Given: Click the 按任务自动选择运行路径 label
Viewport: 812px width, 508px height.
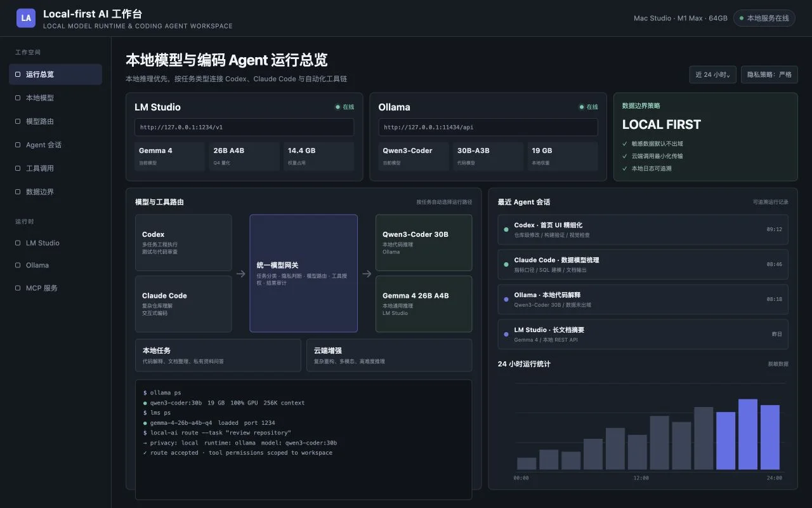Looking at the screenshot, I should click(x=444, y=202).
